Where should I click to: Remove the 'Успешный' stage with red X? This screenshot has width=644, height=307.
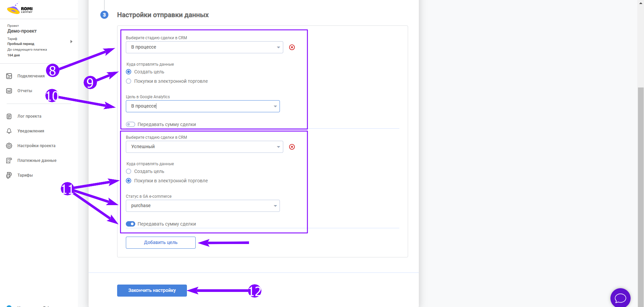(x=292, y=147)
